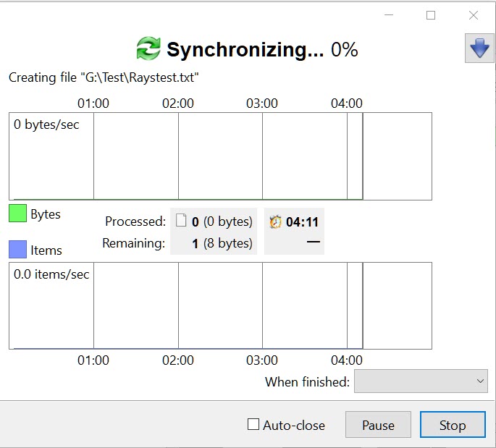Click 02:00 marker below the items graph

point(178,360)
